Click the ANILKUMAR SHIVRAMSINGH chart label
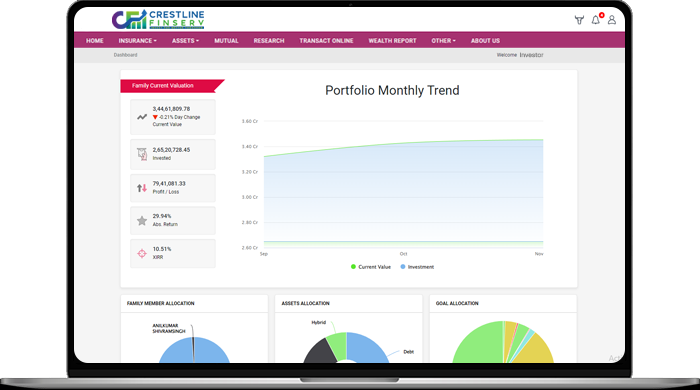 point(169,328)
